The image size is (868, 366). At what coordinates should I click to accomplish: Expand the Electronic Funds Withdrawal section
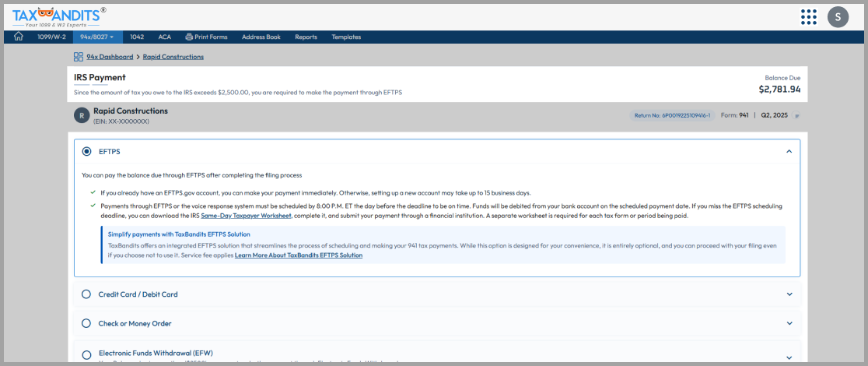[x=789, y=357]
